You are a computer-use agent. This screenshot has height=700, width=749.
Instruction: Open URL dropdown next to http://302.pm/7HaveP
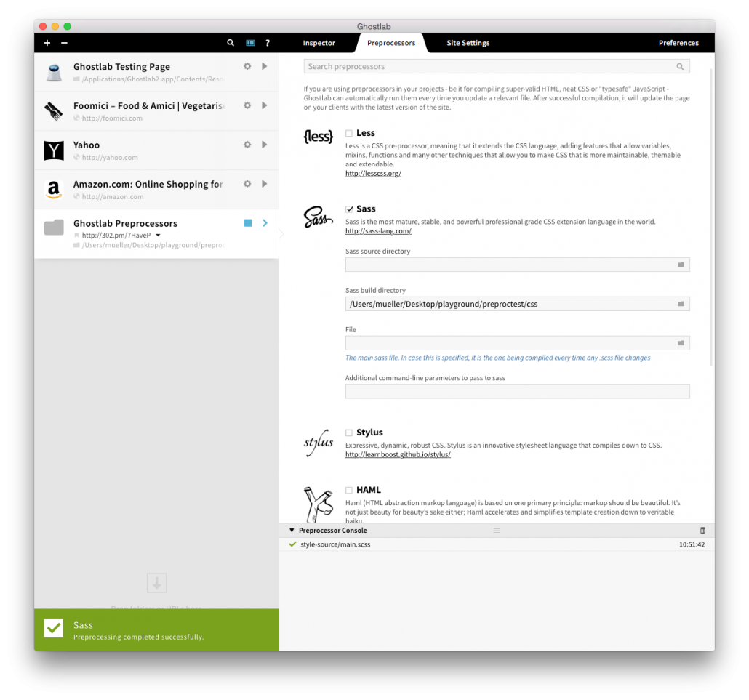[x=158, y=236]
